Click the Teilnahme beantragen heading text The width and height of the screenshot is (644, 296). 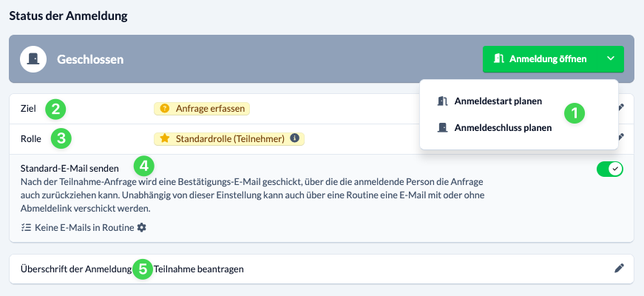[198, 269]
